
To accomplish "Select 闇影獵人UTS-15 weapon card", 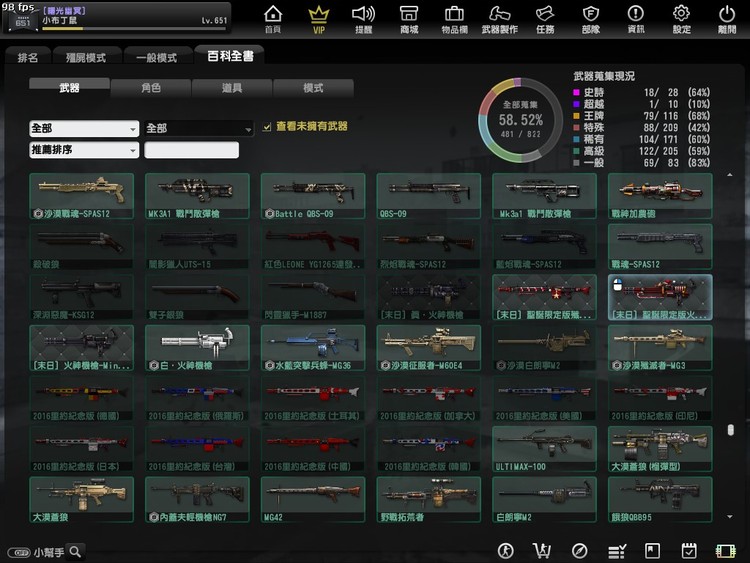I will click(197, 247).
